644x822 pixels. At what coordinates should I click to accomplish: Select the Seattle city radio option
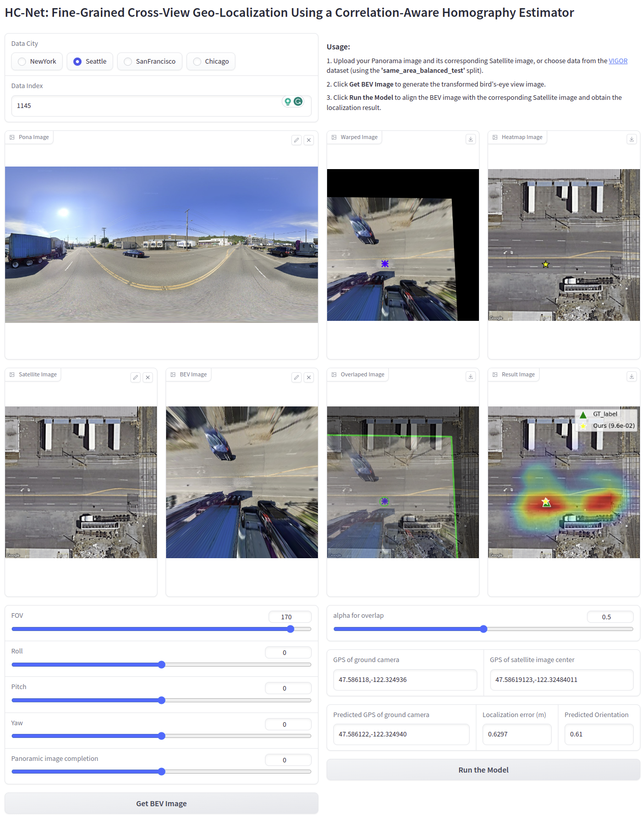tap(90, 62)
